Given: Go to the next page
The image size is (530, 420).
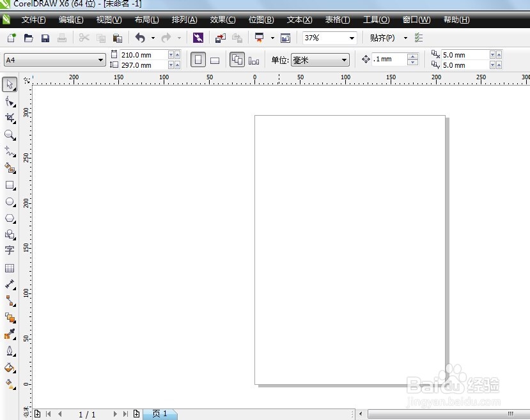Looking at the screenshot, I should (115, 414).
